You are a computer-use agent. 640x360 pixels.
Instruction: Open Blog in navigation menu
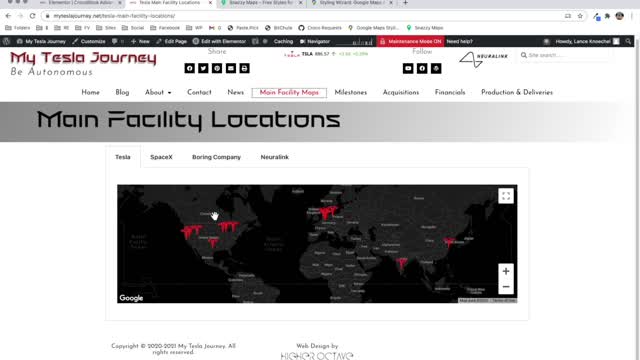tap(122, 93)
